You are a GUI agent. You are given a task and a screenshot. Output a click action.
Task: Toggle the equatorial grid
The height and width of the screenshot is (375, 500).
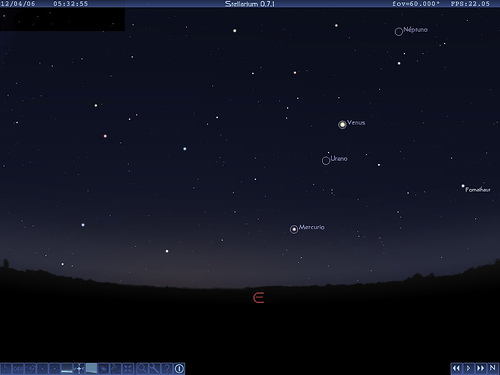pos(55,369)
